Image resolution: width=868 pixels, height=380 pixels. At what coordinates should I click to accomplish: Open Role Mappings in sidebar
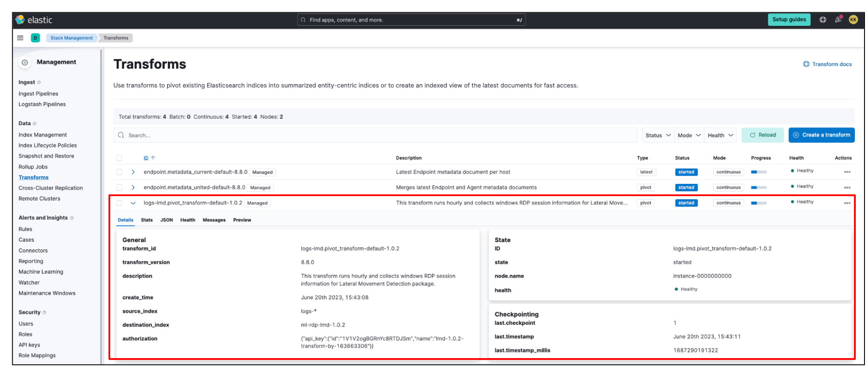point(37,355)
